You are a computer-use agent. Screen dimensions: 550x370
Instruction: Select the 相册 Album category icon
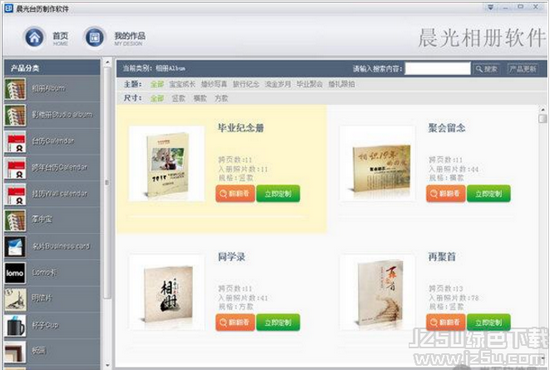(x=15, y=89)
